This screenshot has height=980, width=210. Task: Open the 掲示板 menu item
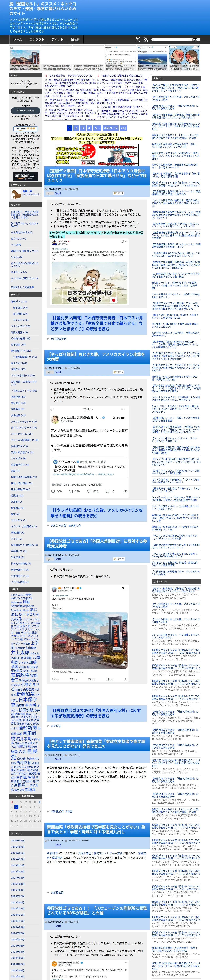pyautogui.click(x=75, y=40)
